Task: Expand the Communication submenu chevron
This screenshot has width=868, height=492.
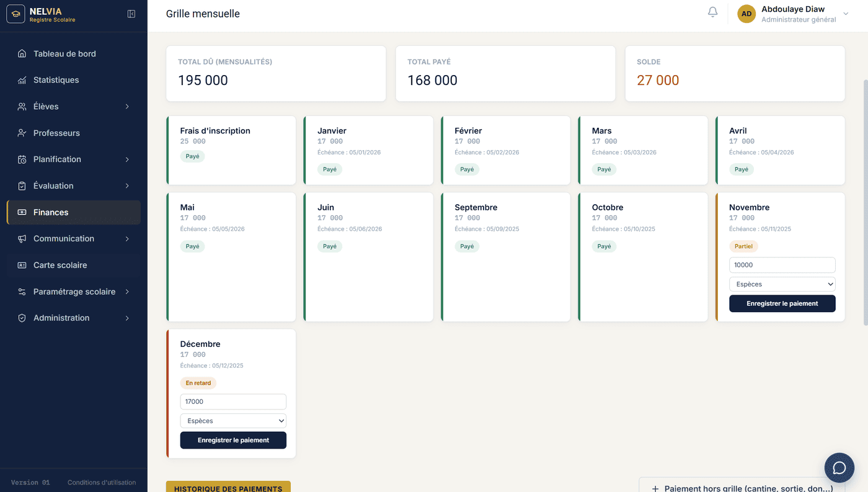Action: click(127, 239)
